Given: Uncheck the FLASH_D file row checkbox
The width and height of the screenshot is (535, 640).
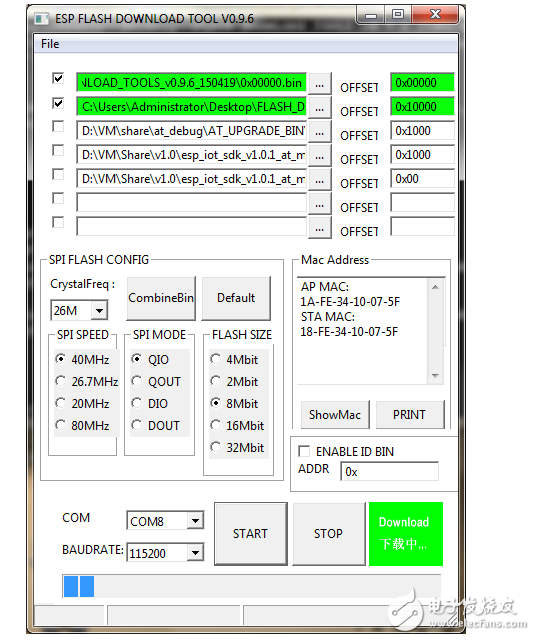Looking at the screenshot, I should pos(58,103).
